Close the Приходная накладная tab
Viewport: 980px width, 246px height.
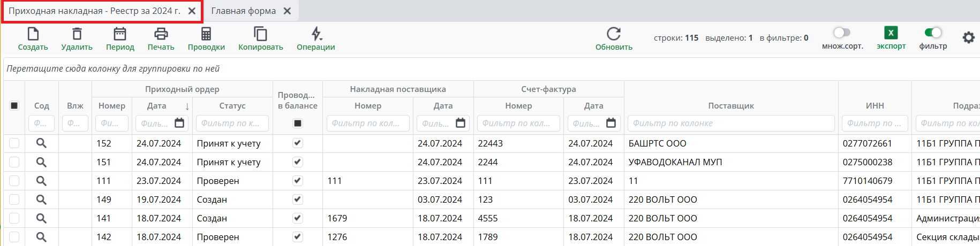point(192,11)
